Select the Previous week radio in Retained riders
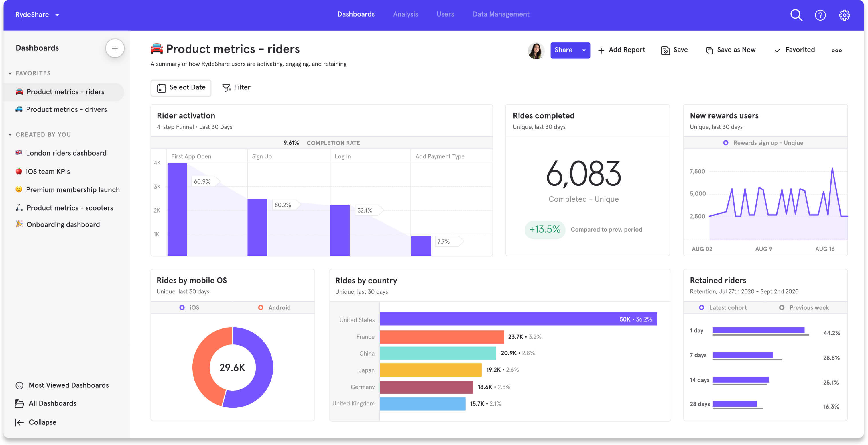Viewport: 868px width, 445px height. coord(782,307)
